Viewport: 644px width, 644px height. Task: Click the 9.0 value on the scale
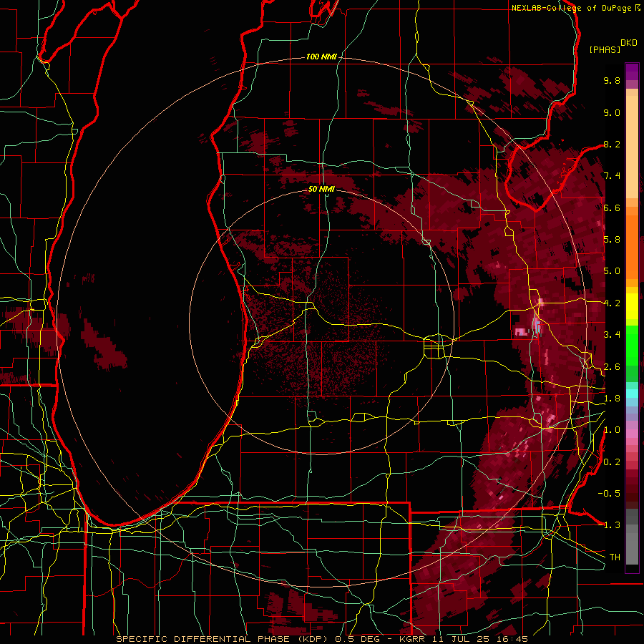tap(612, 112)
